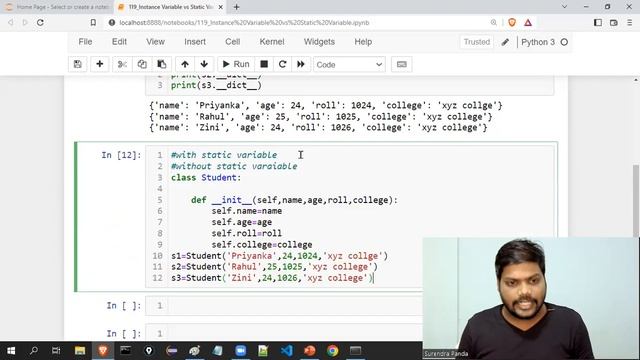Image resolution: width=640 pixels, height=360 pixels.
Task: Open the File menu
Action: [85, 42]
